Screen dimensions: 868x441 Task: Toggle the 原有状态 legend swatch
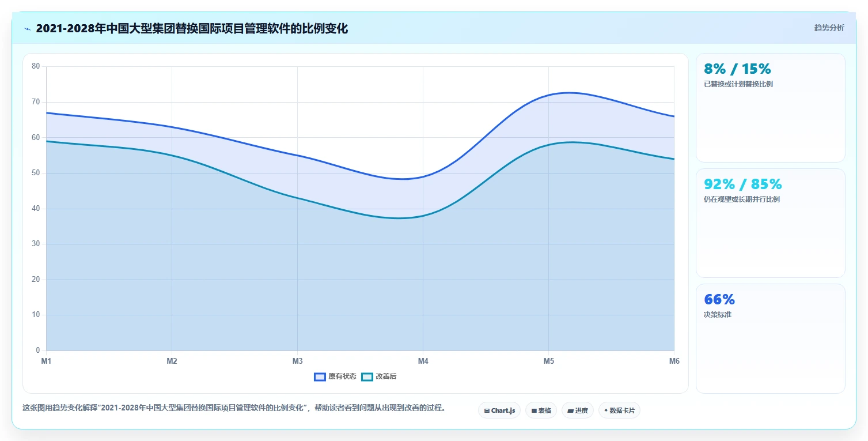[320, 377]
